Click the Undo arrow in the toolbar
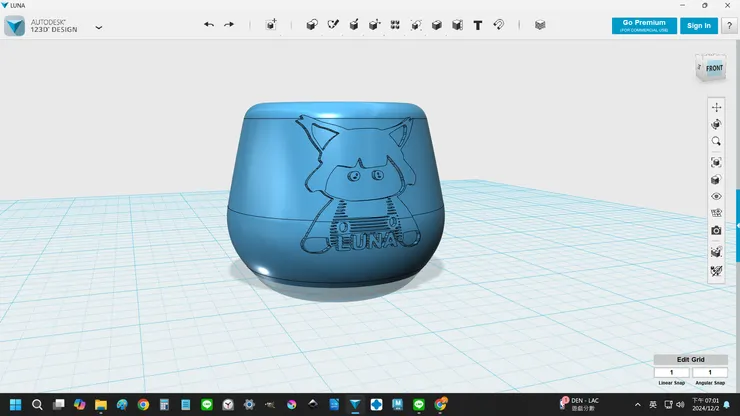The image size is (740, 416). (x=209, y=25)
